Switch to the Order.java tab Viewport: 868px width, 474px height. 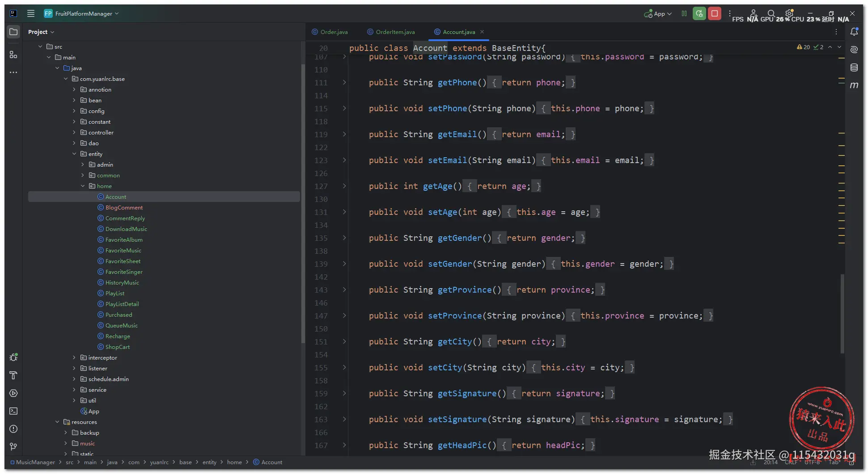tap(330, 32)
